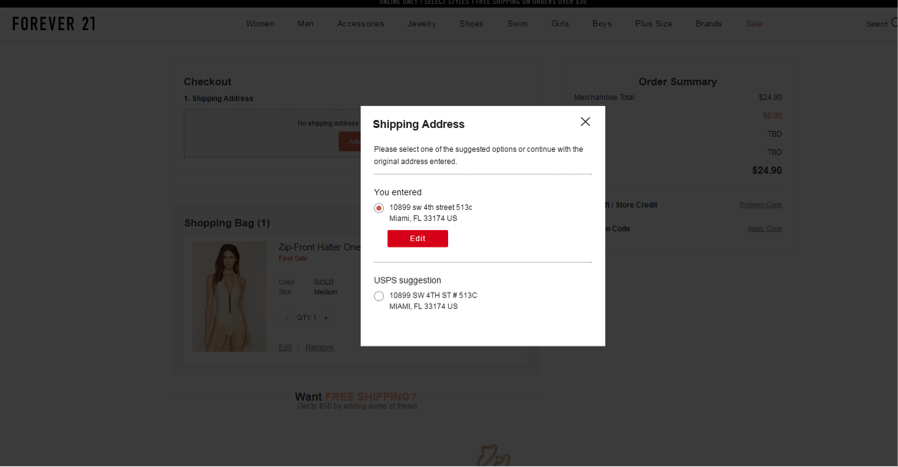Click the '10899 SW 4TH ST # 513C' suggested text

pos(433,296)
